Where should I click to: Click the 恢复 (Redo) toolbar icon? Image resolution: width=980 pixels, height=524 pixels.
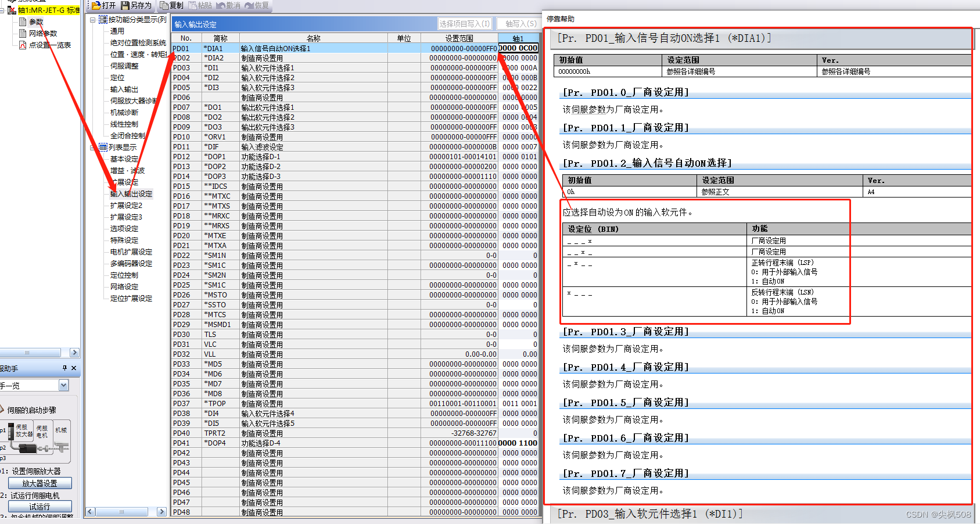tap(249, 5)
